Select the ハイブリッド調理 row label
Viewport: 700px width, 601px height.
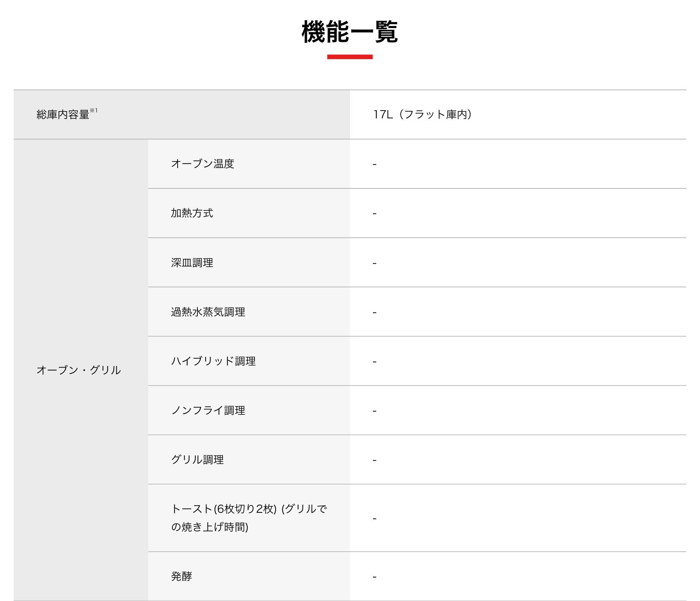(213, 361)
